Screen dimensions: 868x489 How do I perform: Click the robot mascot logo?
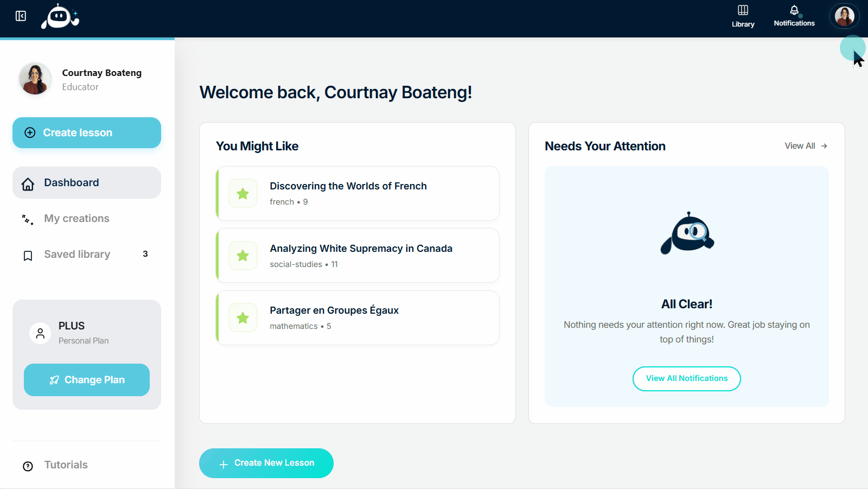pos(60,17)
